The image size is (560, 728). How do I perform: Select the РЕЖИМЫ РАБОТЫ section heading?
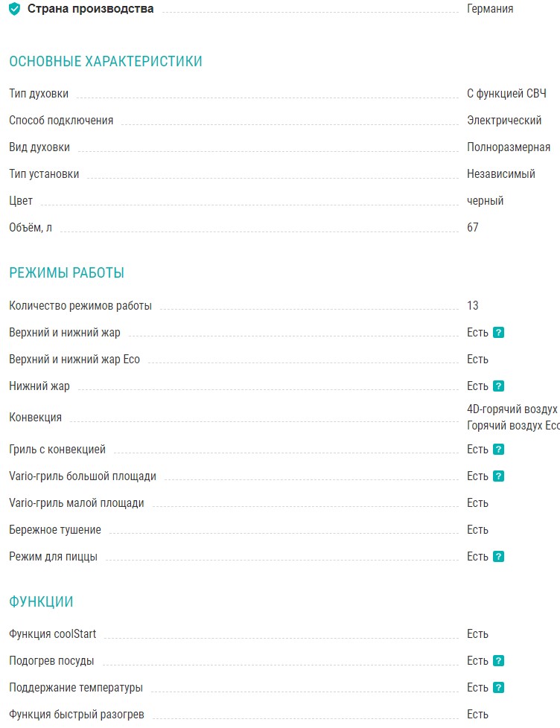66,273
